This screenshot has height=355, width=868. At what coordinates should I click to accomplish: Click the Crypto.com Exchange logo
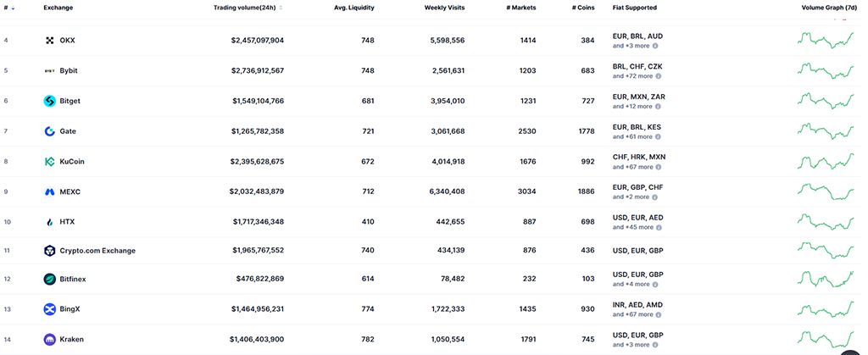coord(49,251)
